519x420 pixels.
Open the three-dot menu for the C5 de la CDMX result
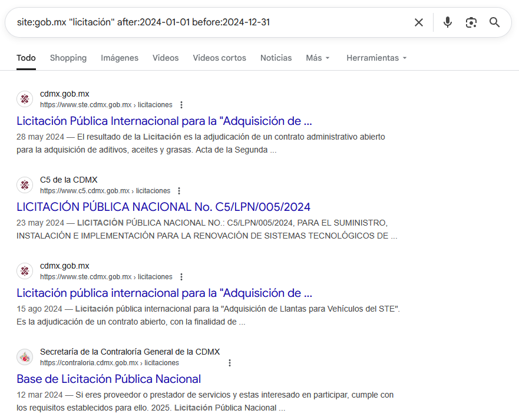[179, 191]
